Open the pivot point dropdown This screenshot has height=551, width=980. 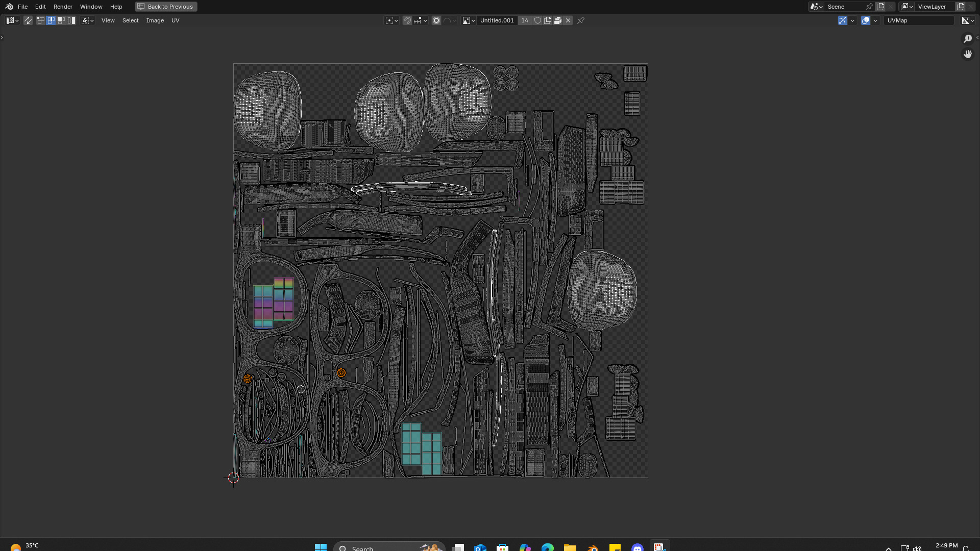pyautogui.click(x=391, y=20)
